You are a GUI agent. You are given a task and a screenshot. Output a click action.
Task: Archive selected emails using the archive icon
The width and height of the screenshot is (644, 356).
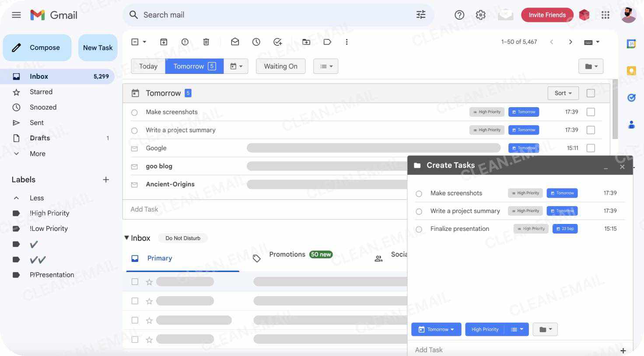tap(164, 42)
